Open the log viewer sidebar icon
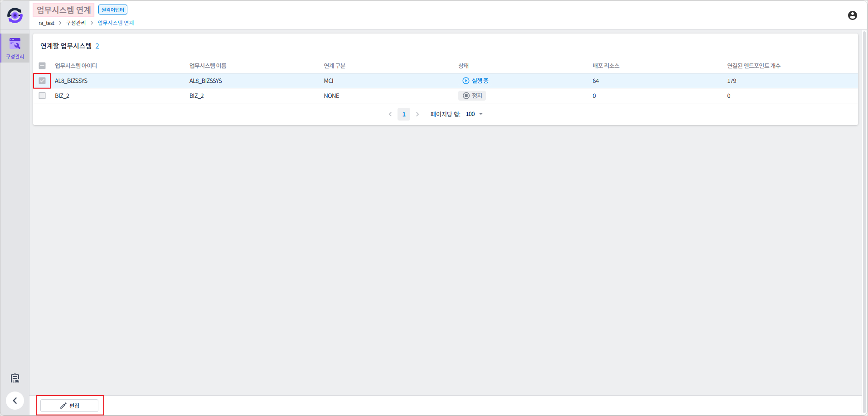This screenshot has width=868, height=416. point(15,378)
